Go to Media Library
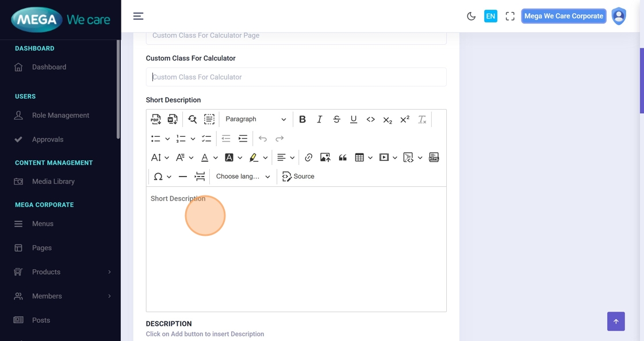Viewport: 644px width, 341px height. point(53,181)
